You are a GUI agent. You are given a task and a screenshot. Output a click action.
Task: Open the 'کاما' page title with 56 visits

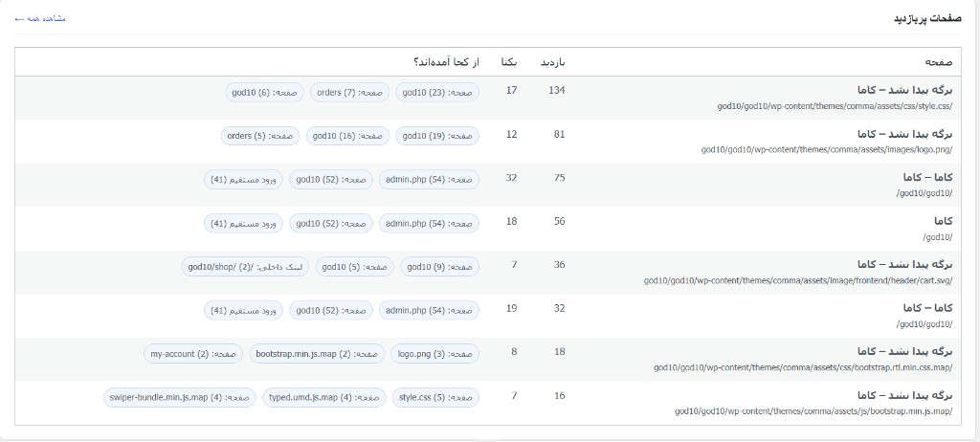pyautogui.click(x=943, y=221)
